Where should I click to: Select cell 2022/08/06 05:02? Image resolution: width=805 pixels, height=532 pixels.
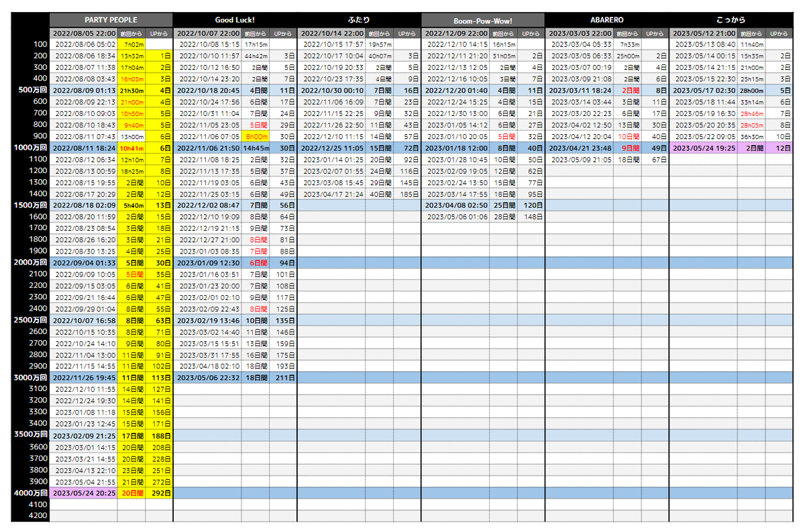point(85,44)
